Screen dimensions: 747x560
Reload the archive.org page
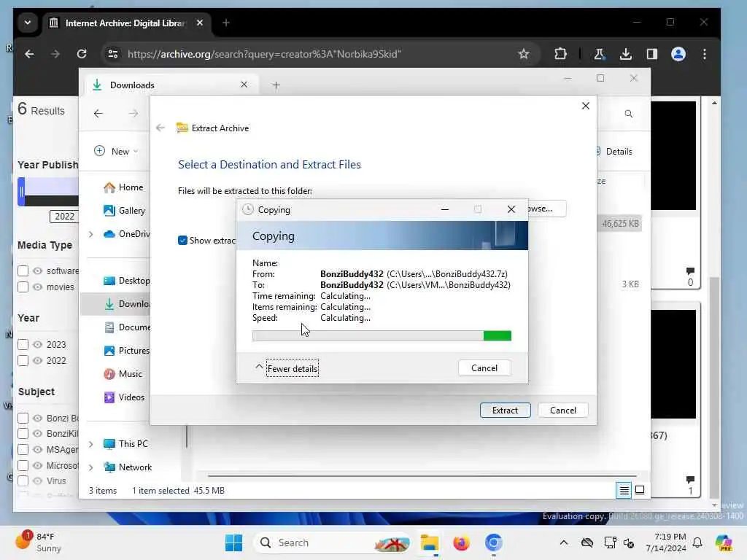point(82,54)
